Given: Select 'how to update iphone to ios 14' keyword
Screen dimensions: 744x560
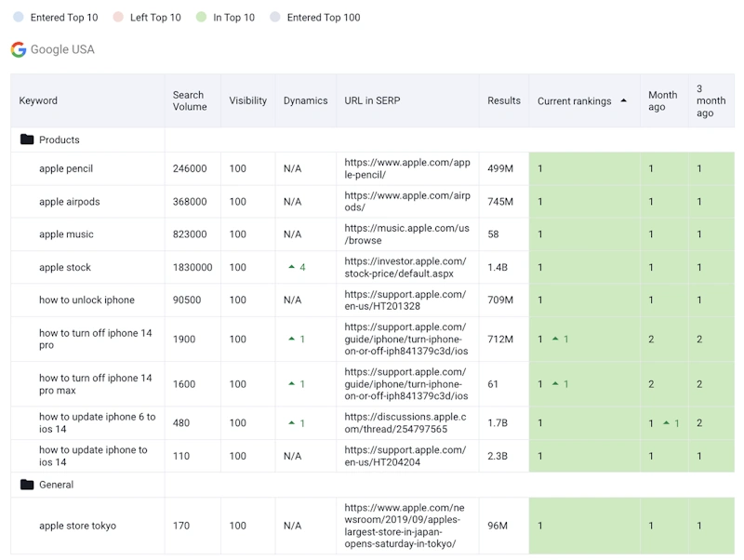Looking at the screenshot, I should [93, 456].
